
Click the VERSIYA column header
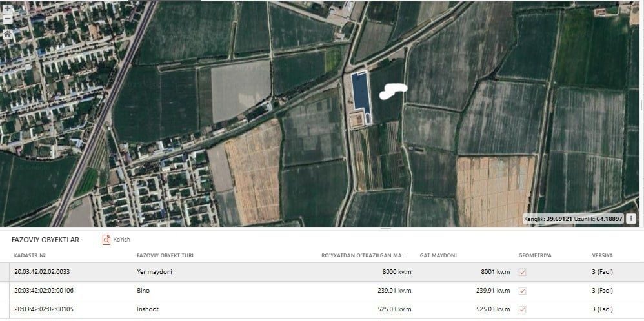pyautogui.click(x=602, y=255)
